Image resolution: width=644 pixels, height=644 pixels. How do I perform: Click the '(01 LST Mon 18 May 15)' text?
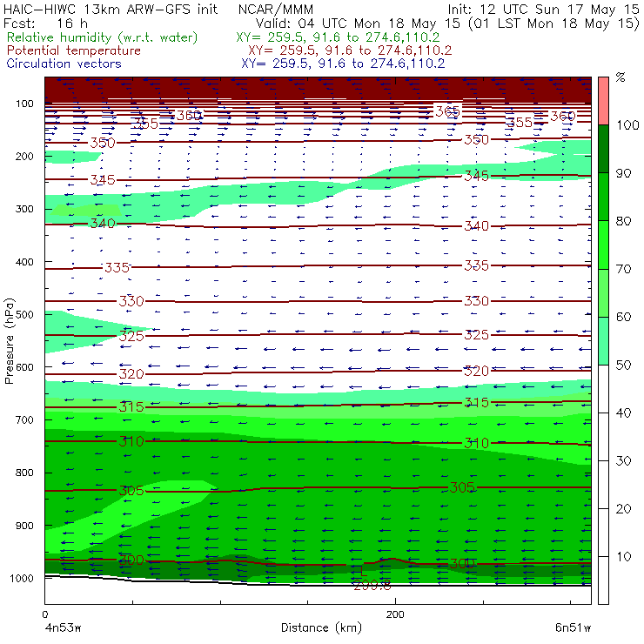(553, 23)
